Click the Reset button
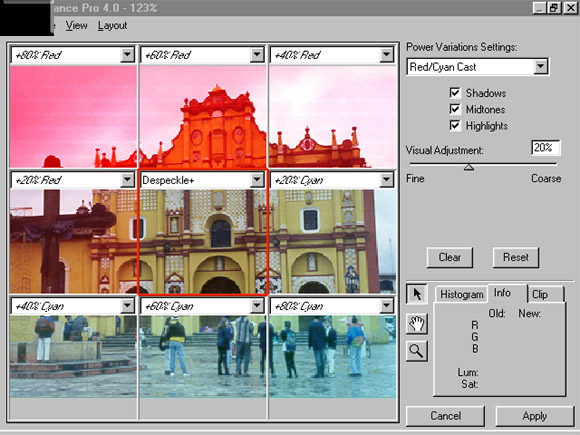Viewport: 580px width, 435px height. (516, 257)
